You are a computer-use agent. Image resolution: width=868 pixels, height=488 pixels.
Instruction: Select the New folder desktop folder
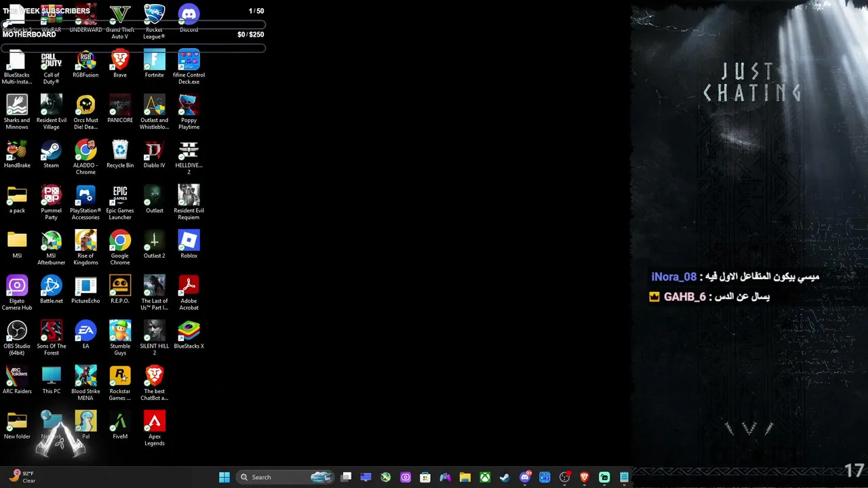(x=17, y=426)
